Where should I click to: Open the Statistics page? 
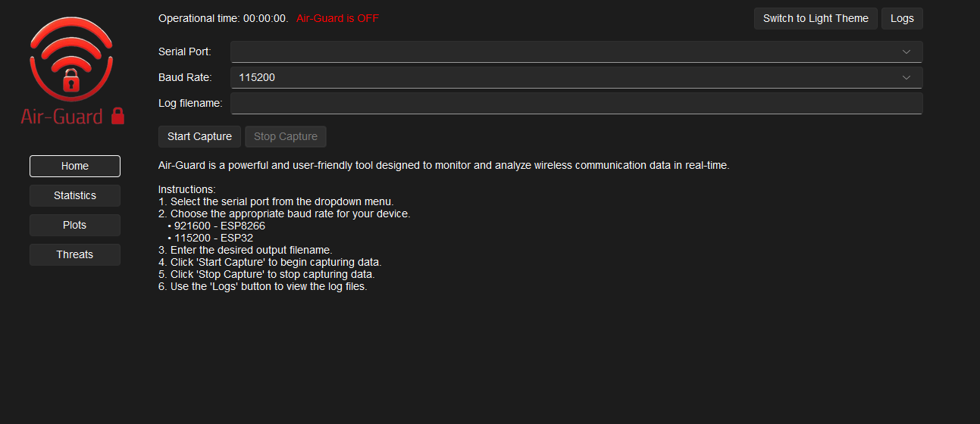(75, 195)
